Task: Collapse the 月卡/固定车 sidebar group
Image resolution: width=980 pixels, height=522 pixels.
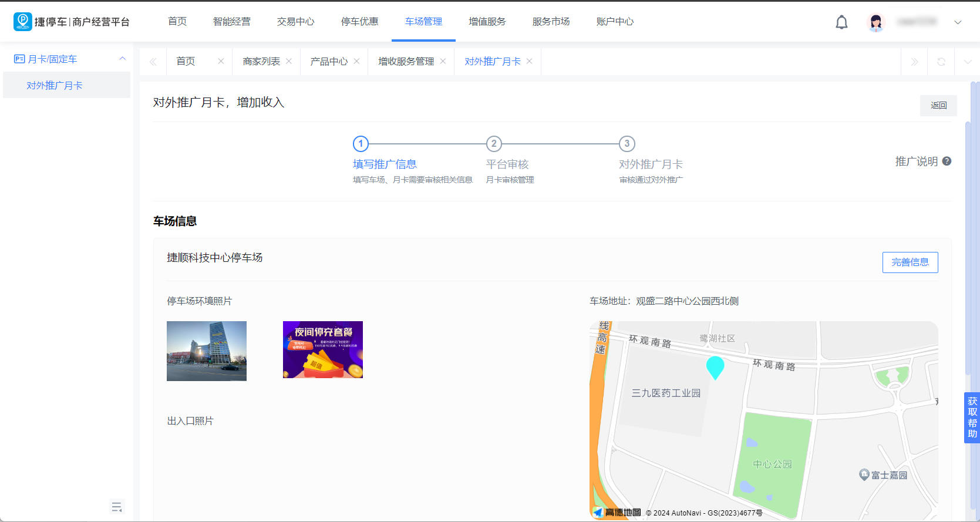Action: tap(122, 59)
